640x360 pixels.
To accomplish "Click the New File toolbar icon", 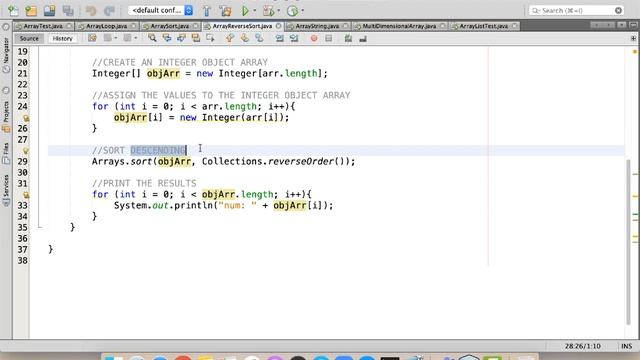I will coord(13,11).
